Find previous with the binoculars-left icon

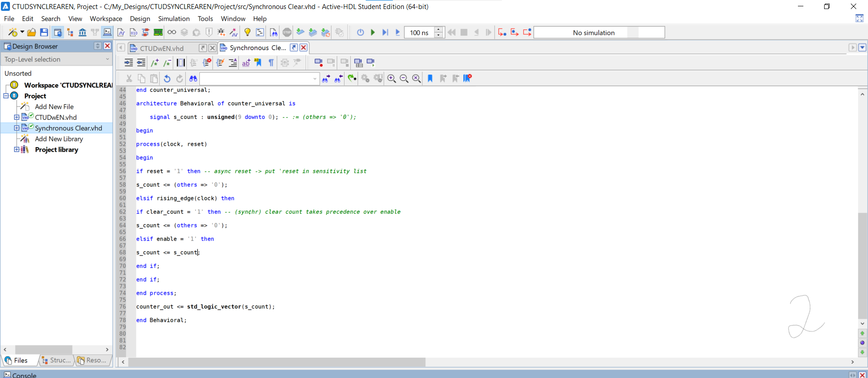pos(338,79)
